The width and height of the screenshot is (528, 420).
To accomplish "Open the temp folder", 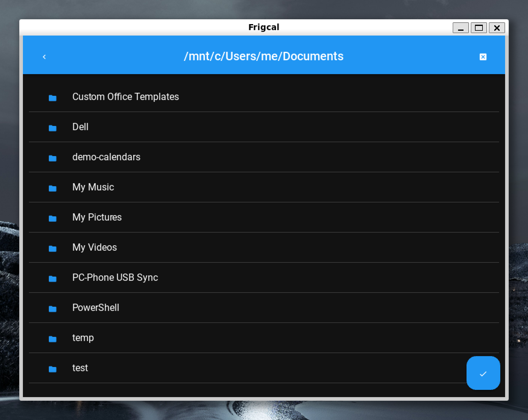I will [x=264, y=338].
